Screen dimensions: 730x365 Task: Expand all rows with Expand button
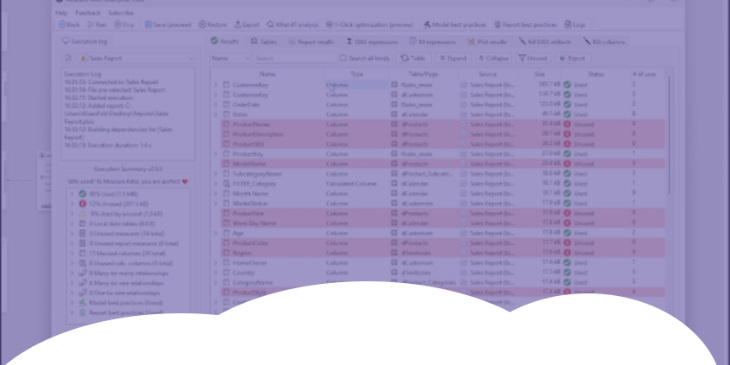point(453,58)
